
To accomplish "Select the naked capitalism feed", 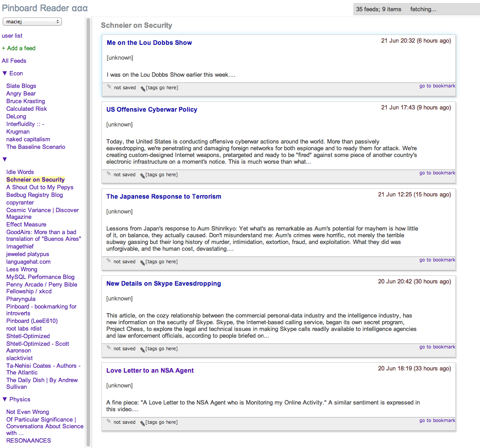I will point(28,139).
